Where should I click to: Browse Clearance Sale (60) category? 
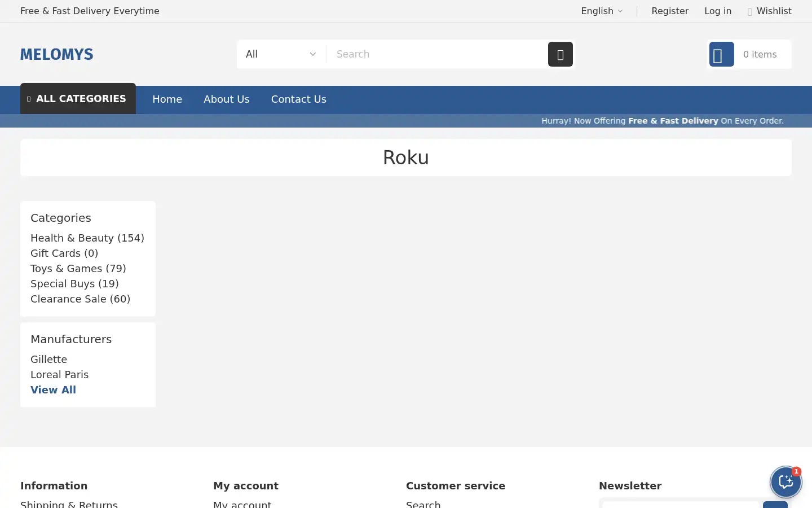coord(80,299)
